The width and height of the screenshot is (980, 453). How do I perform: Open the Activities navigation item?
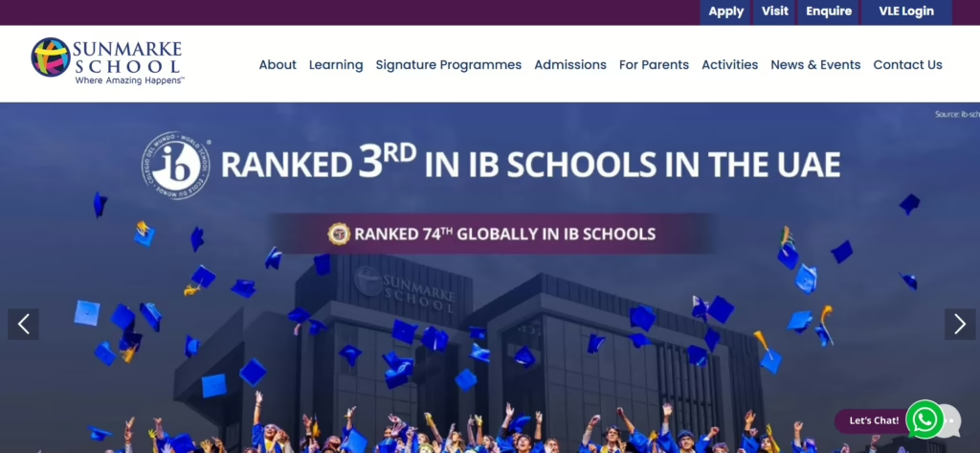729,65
